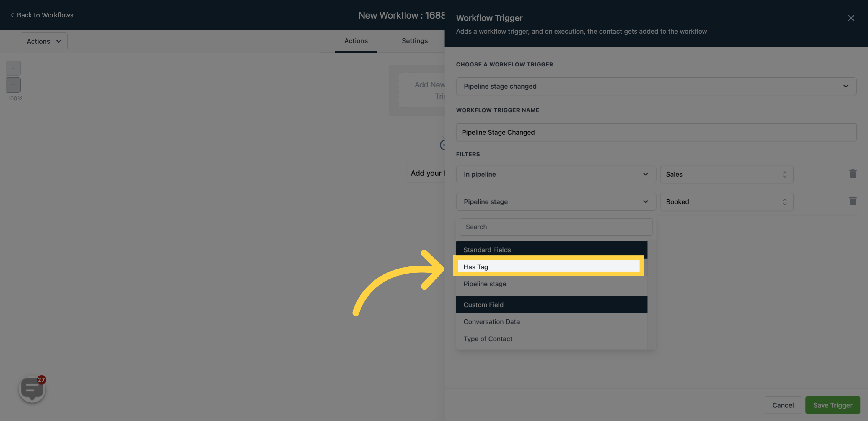The image size is (868, 421).
Task: Close the Workflow Trigger panel
Action: pyautogui.click(x=851, y=18)
